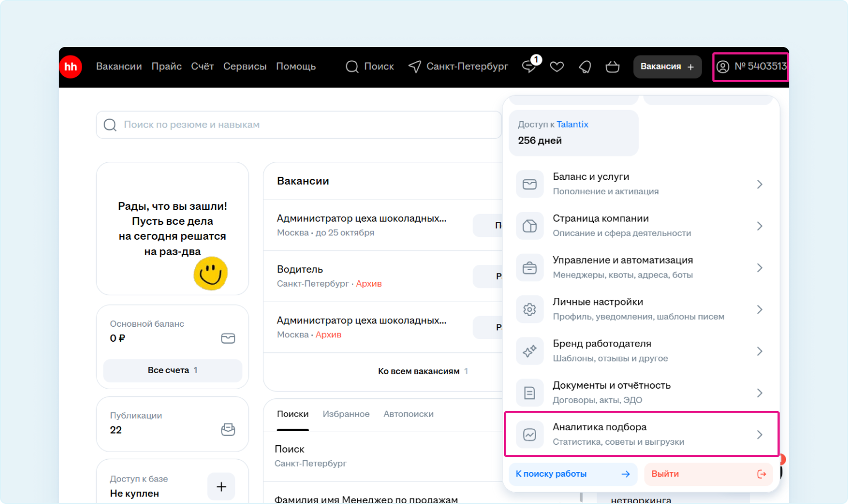Open Аналитика подбора menu item

(641, 434)
